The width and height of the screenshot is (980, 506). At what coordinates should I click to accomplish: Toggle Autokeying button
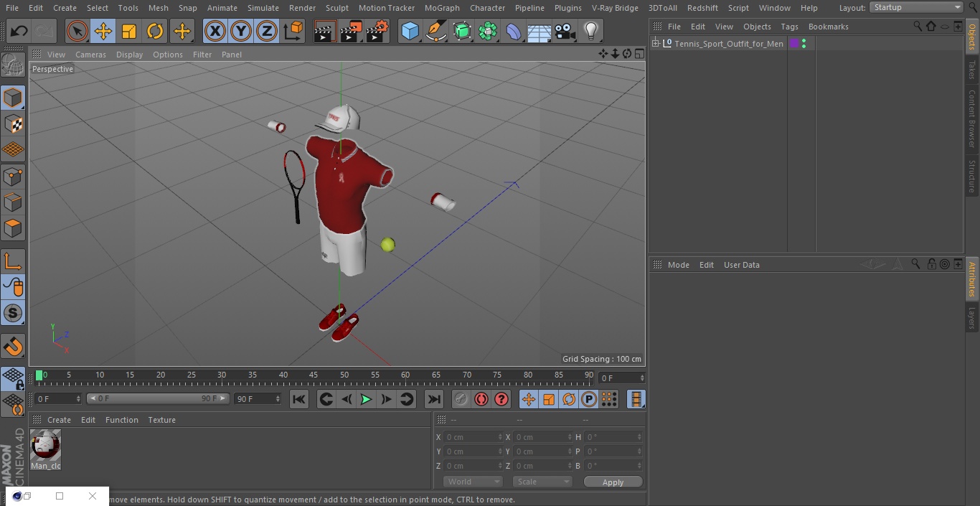(x=481, y=399)
